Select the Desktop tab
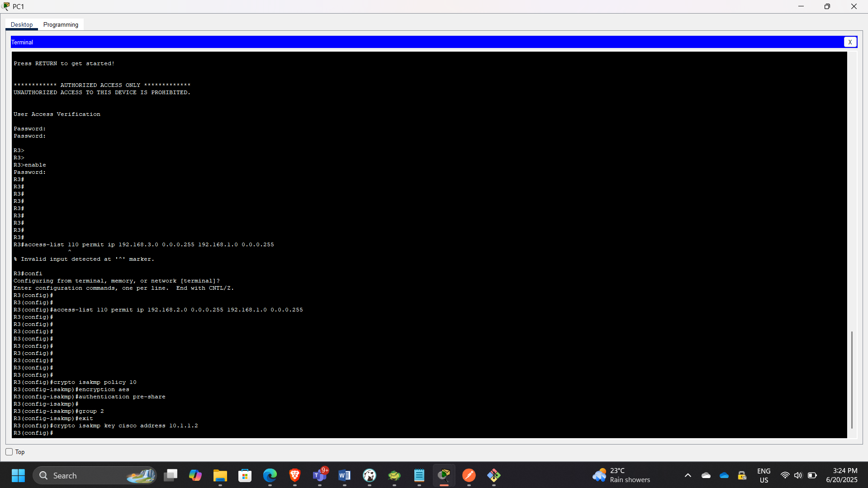 [21, 24]
